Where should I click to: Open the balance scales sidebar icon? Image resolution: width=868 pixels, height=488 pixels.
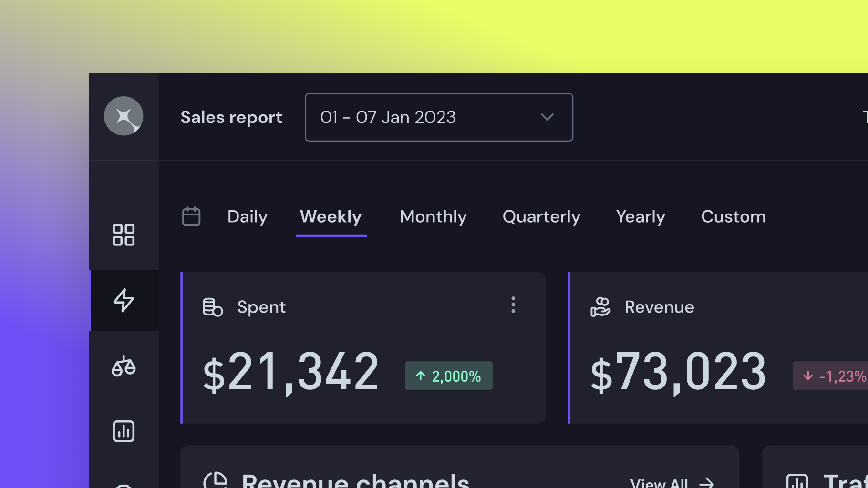click(124, 366)
